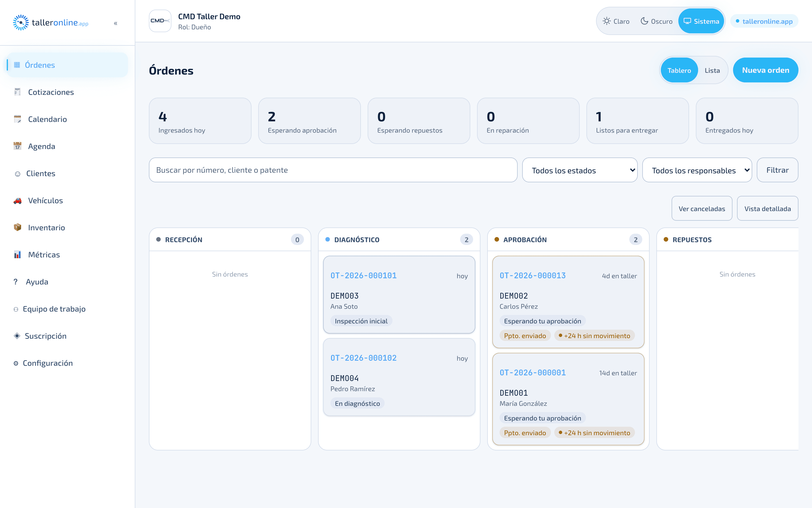Go to Inventario section
812x508 pixels.
click(x=67, y=227)
